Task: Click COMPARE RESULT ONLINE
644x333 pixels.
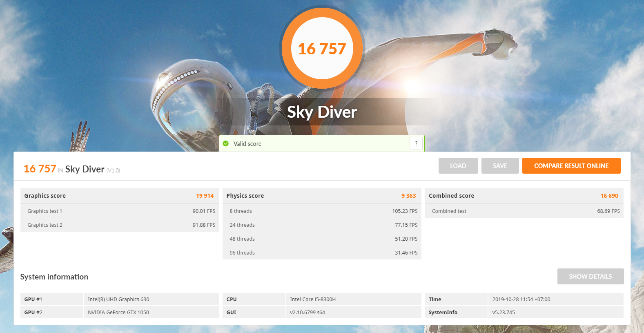Action: click(571, 166)
